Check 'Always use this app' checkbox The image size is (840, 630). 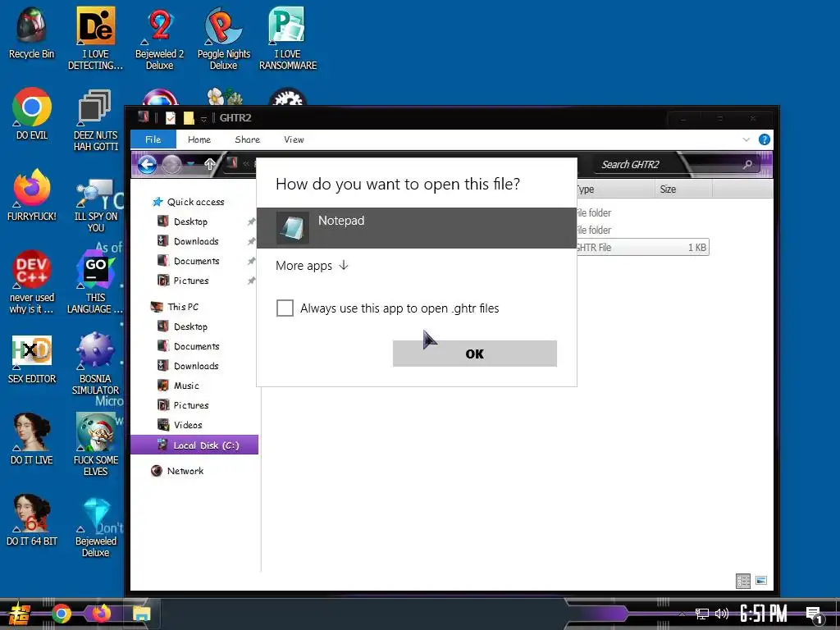click(285, 308)
